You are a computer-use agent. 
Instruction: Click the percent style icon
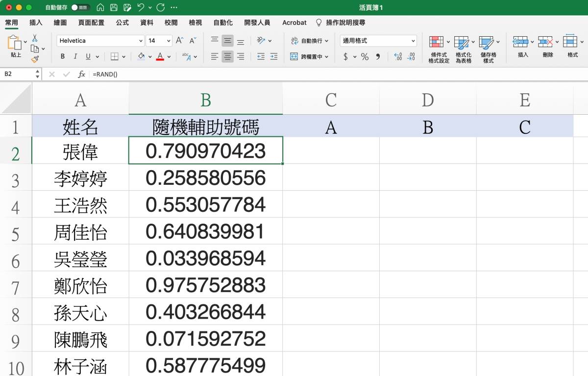364,57
